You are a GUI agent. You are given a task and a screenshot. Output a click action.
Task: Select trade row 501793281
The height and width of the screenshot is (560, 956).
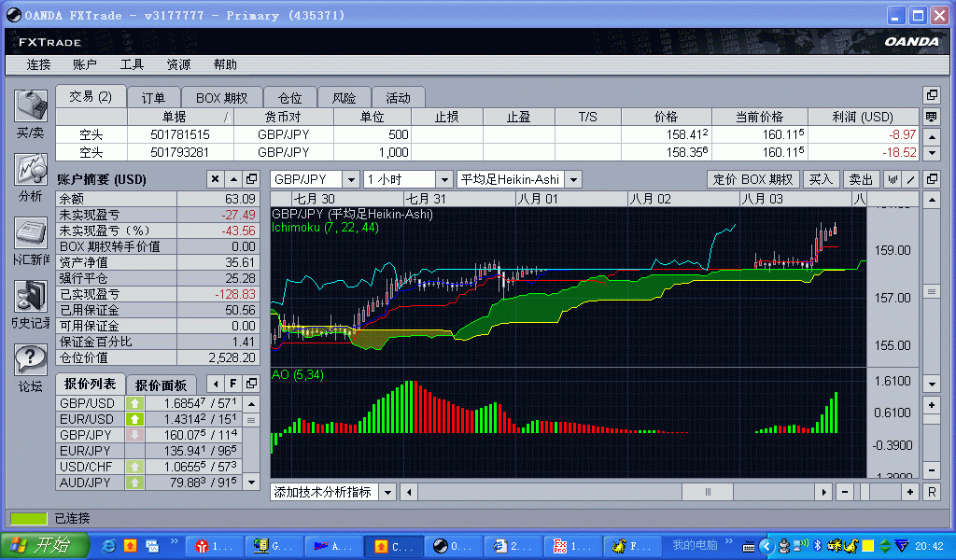point(487,152)
